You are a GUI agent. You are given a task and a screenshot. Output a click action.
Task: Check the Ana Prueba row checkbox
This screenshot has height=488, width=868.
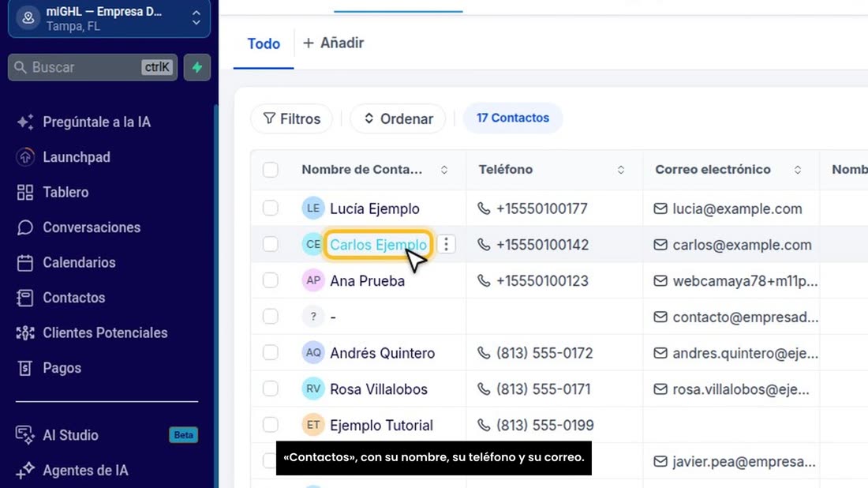[x=270, y=280]
